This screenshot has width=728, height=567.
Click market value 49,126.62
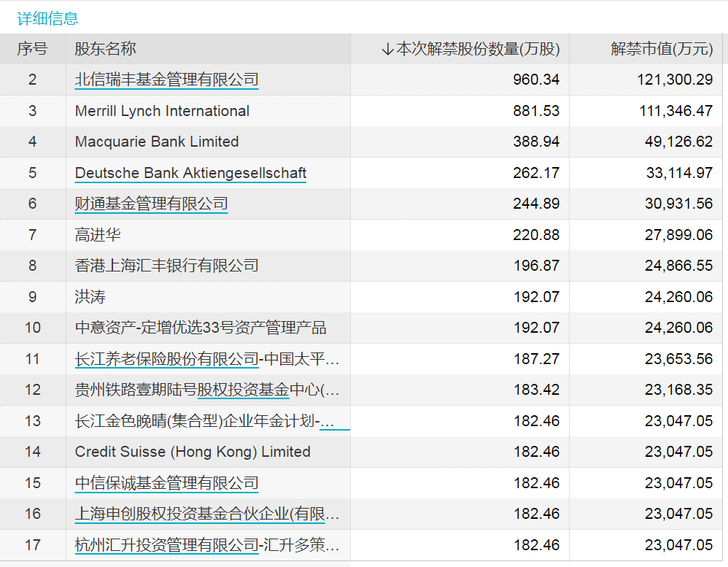click(679, 142)
